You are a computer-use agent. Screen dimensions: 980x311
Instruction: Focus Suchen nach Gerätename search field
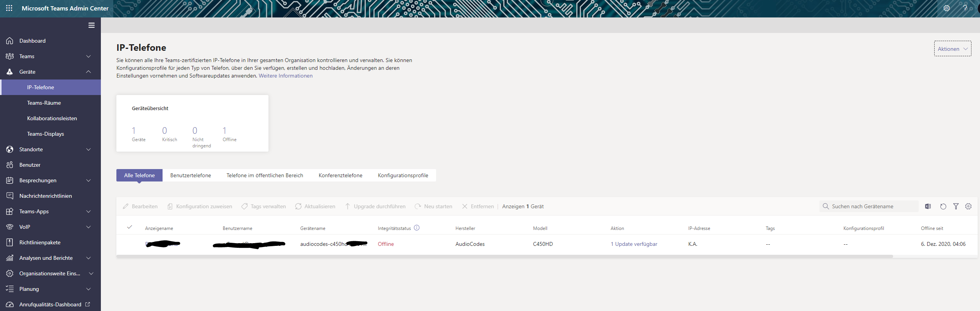[869, 206]
